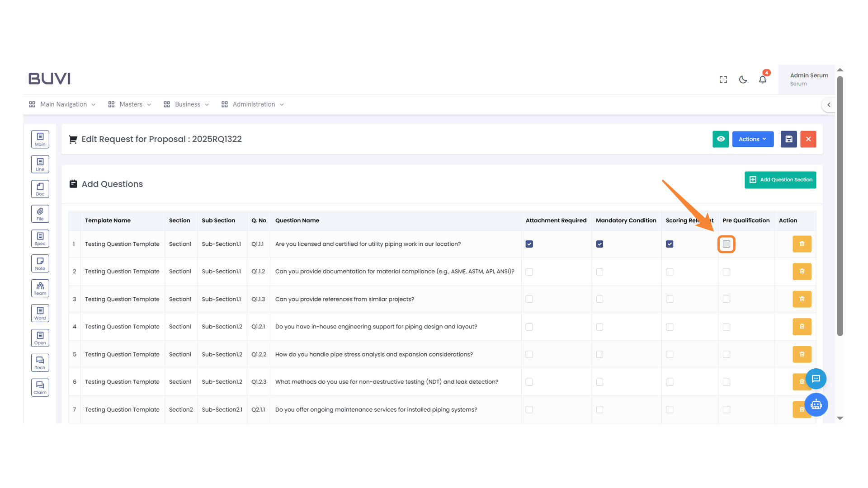This screenshot has width=868, height=488.
Task: Click the File attachments sidebar icon
Action: click(x=40, y=214)
